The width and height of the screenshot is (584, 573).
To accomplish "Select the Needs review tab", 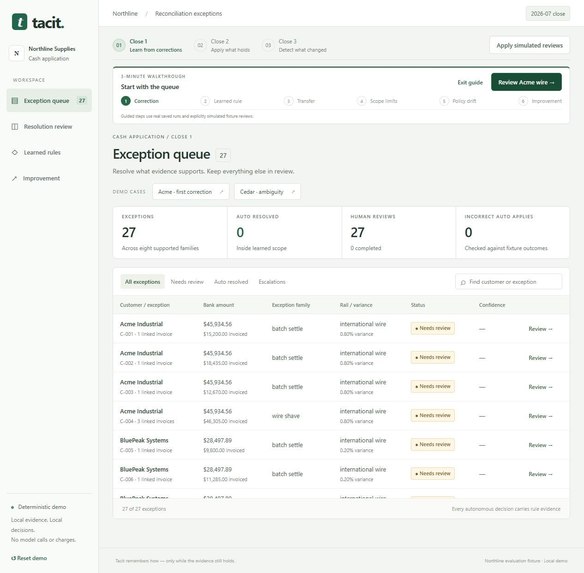I will tap(187, 282).
